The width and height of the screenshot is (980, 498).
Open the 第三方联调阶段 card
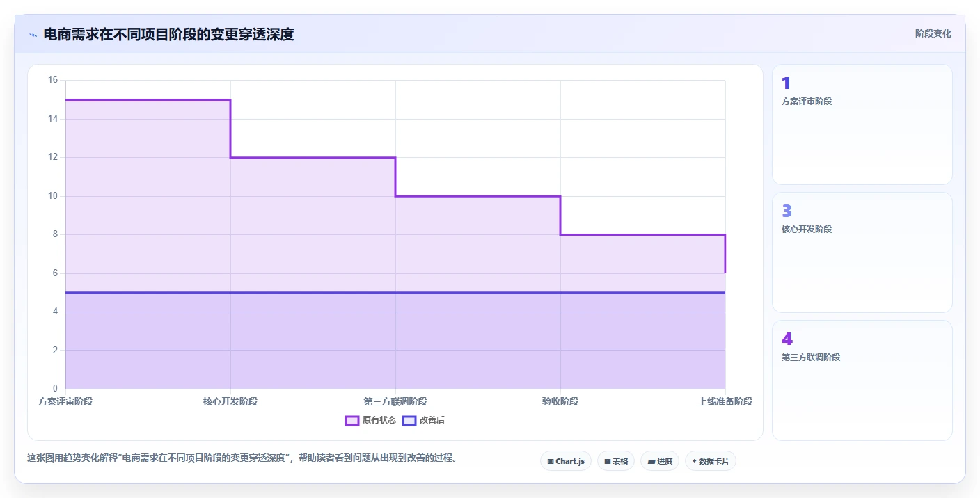coord(862,380)
